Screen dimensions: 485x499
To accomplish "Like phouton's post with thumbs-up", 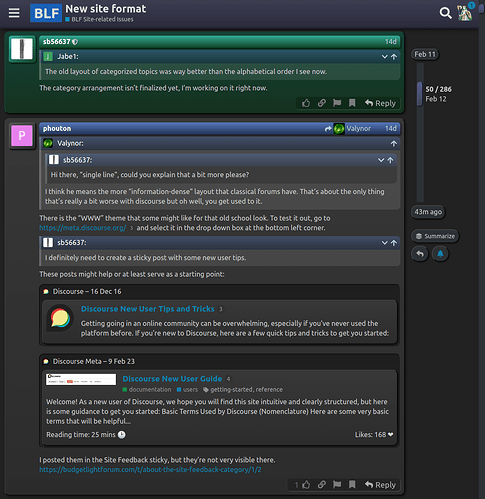I will pos(306,485).
